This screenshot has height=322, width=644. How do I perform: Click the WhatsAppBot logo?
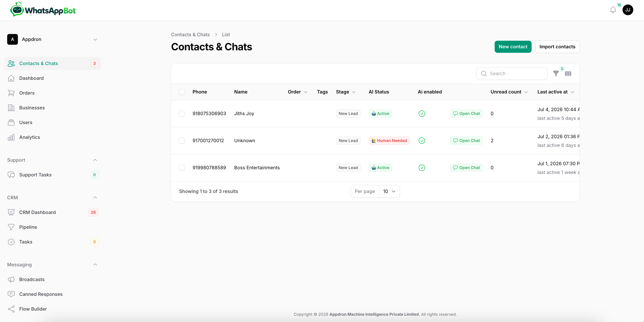(x=43, y=9)
